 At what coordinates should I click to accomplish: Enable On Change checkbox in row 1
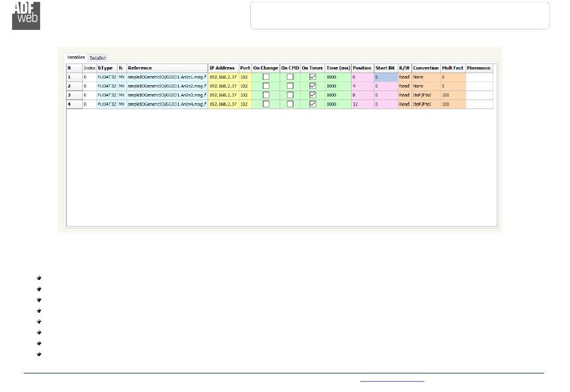pyautogui.click(x=265, y=77)
